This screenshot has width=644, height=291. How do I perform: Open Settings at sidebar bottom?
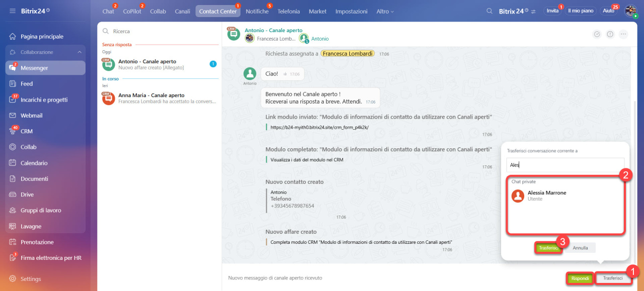(x=45, y=279)
